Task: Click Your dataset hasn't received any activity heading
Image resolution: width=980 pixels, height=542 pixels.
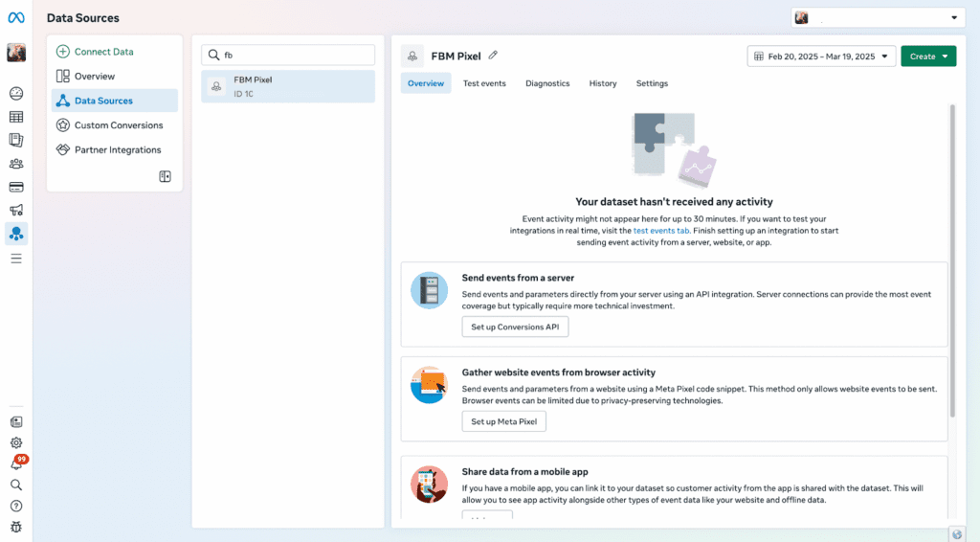Action: pos(674,202)
